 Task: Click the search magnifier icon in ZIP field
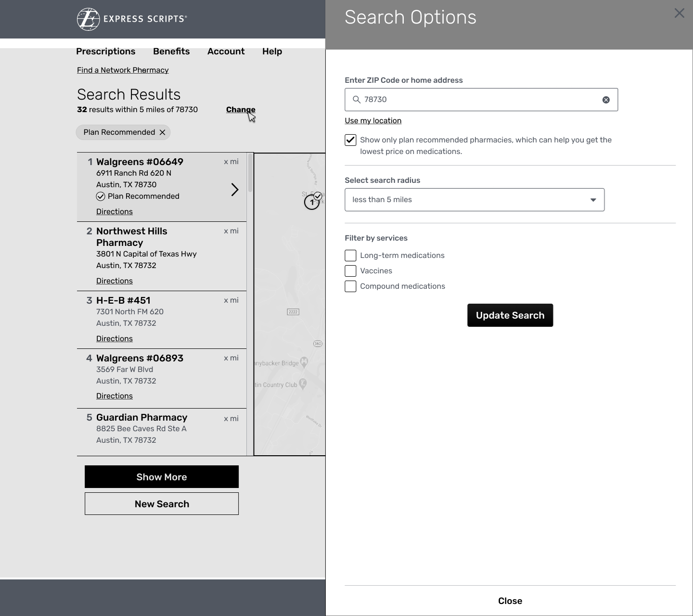click(x=357, y=100)
